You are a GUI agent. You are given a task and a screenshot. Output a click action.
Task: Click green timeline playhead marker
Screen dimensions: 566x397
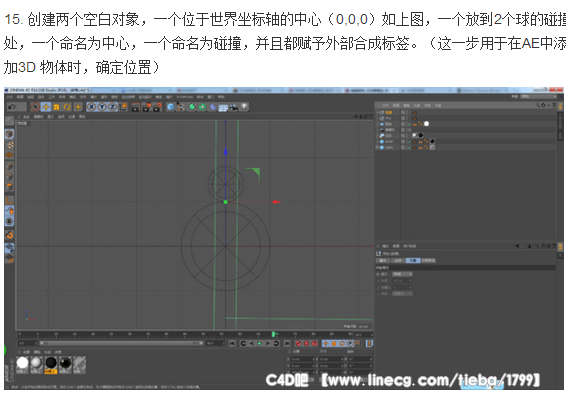pos(274,334)
